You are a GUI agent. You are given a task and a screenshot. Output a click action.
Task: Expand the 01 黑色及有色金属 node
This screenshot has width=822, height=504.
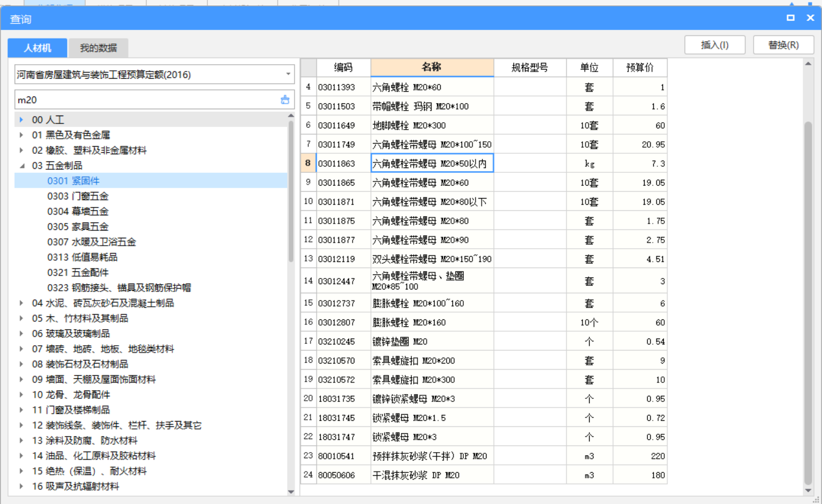point(22,135)
